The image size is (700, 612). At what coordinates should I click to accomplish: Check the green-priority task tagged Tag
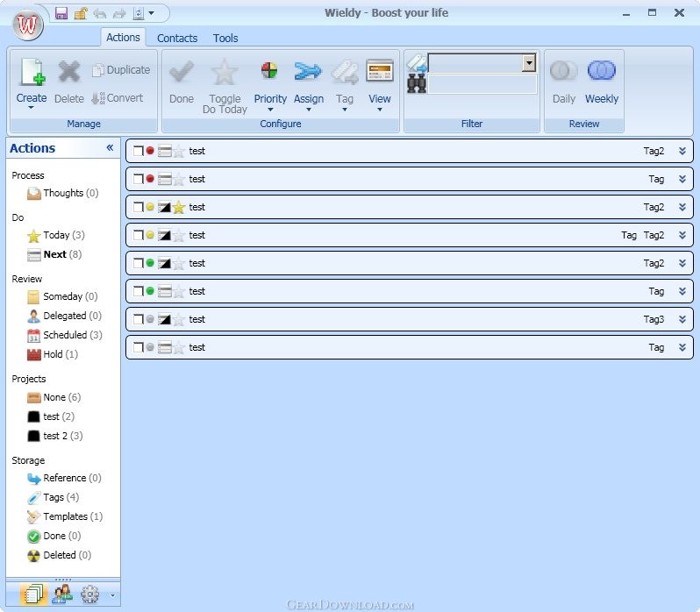pos(139,291)
